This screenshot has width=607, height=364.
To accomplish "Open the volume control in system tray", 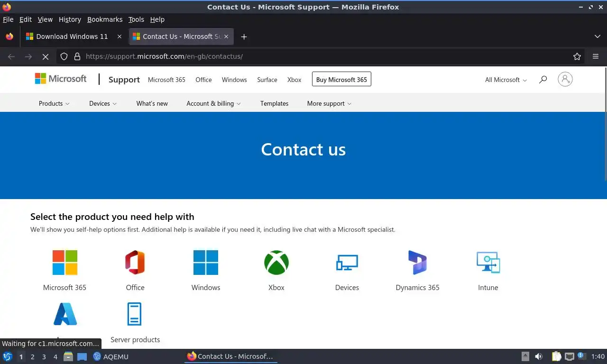I will click(x=539, y=356).
